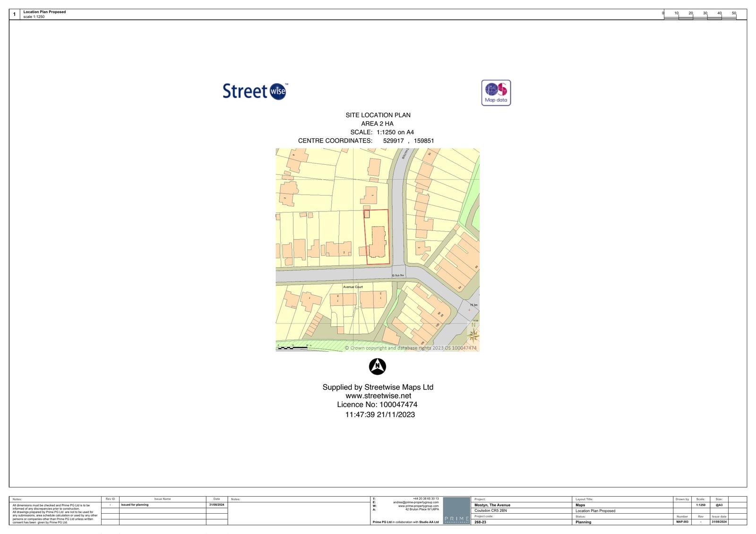The height and width of the screenshot is (534, 756).
Task: Click the top-right 0–50 scale ruler
Action: point(699,15)
